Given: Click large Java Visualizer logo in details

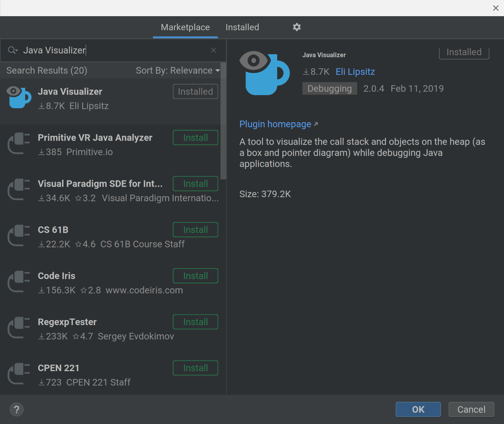Looking at the screenshot, I should point(265,73).
